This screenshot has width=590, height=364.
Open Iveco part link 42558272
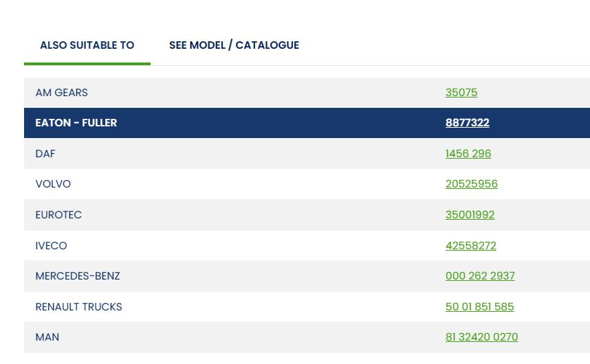pos(470,246)
